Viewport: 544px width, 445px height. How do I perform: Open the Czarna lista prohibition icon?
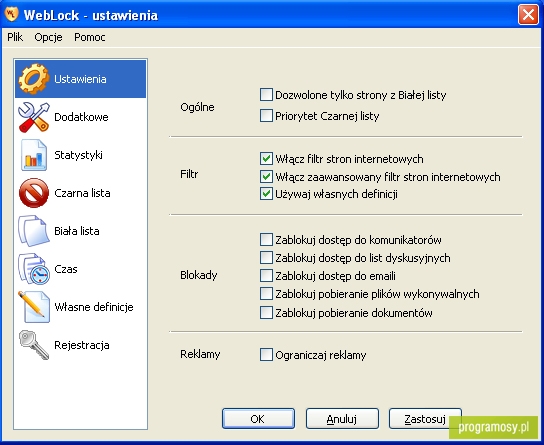tap(34, 193)
